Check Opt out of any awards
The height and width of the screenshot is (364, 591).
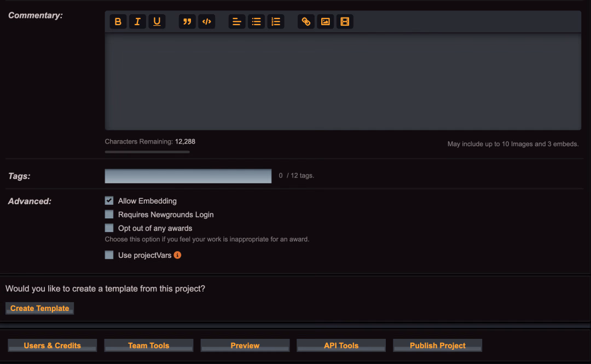click(109, 228)
